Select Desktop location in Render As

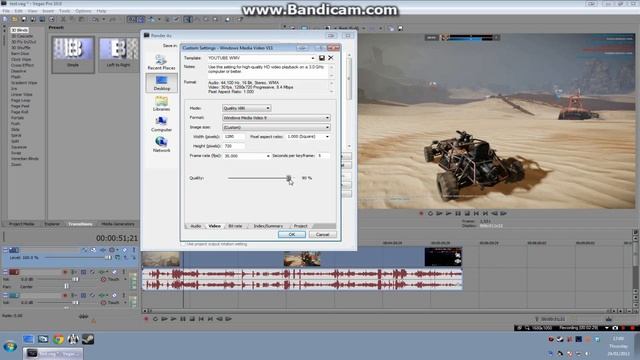tap(161, 83)
